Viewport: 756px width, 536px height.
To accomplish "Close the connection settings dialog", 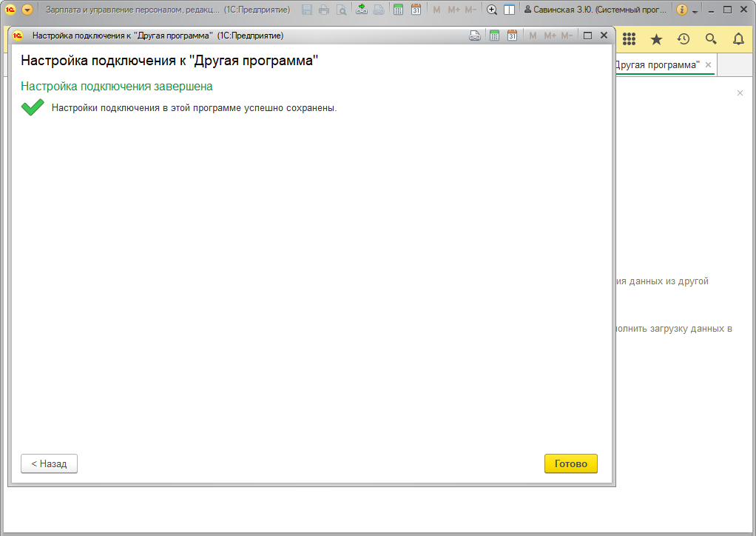I will [x=604, y=36].
